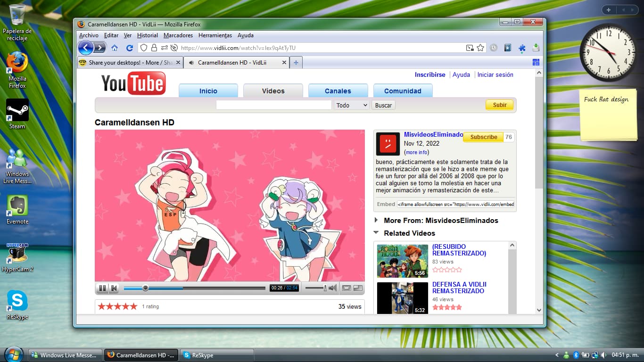
Task: Close the Caramelldansen HD tab
Action: click(x=284, y=62)
